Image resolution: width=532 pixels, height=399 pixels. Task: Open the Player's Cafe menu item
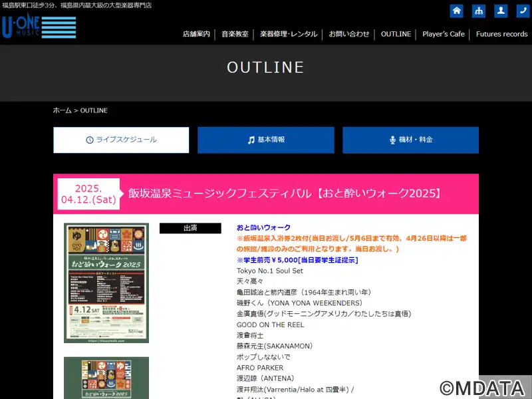tap(444, 34)
